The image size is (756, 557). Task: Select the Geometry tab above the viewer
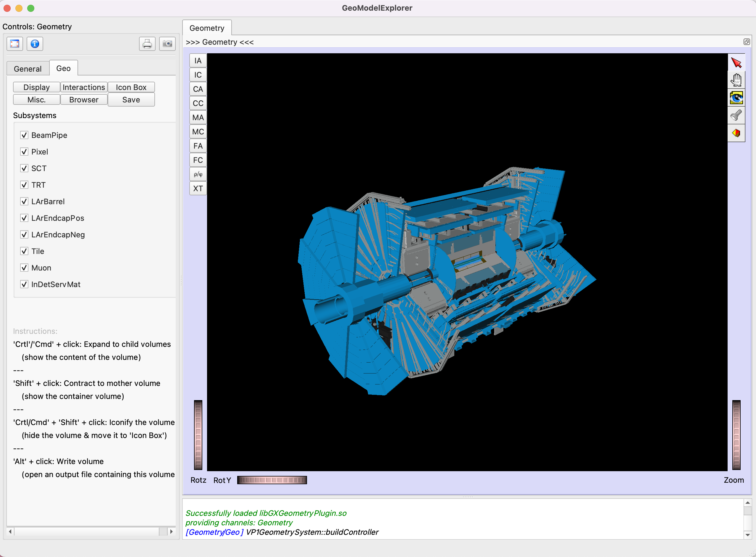point(207,28)
